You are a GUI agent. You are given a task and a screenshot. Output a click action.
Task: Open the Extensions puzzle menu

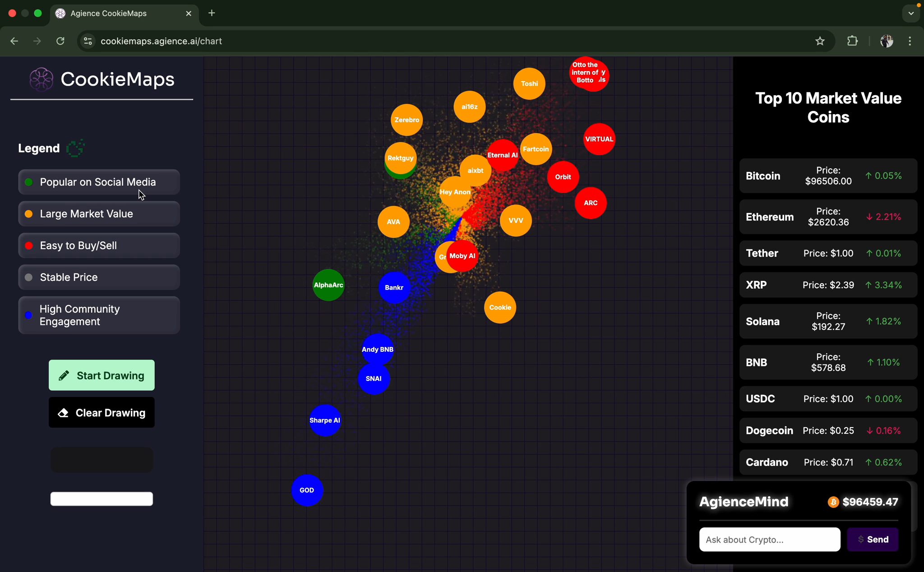852,41
